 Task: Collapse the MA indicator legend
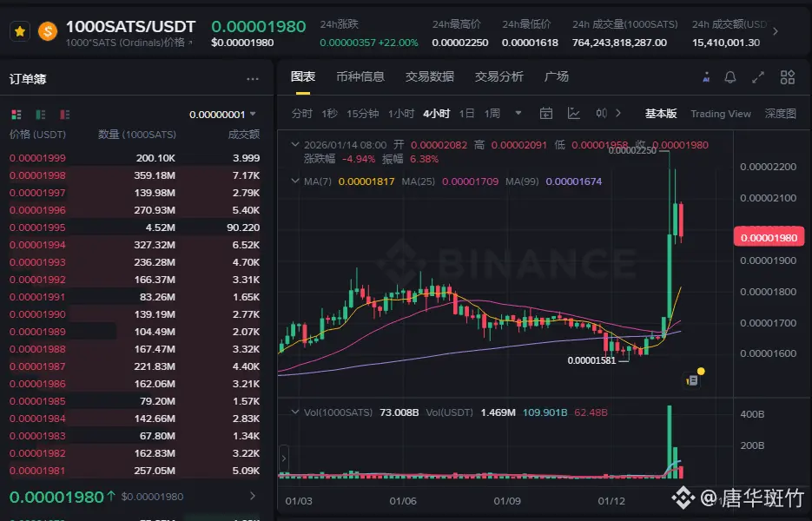coord(294,181)
